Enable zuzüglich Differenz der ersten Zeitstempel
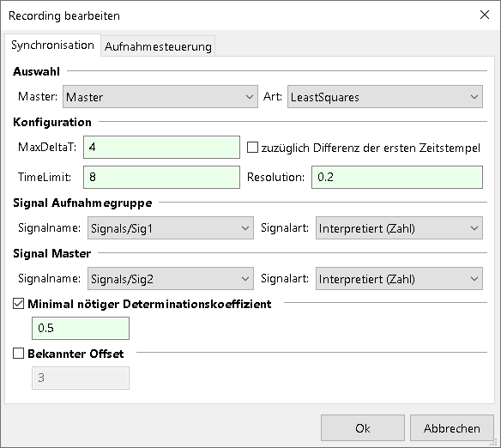This screenshot has width=501, height=448. (x=252, y=148)
